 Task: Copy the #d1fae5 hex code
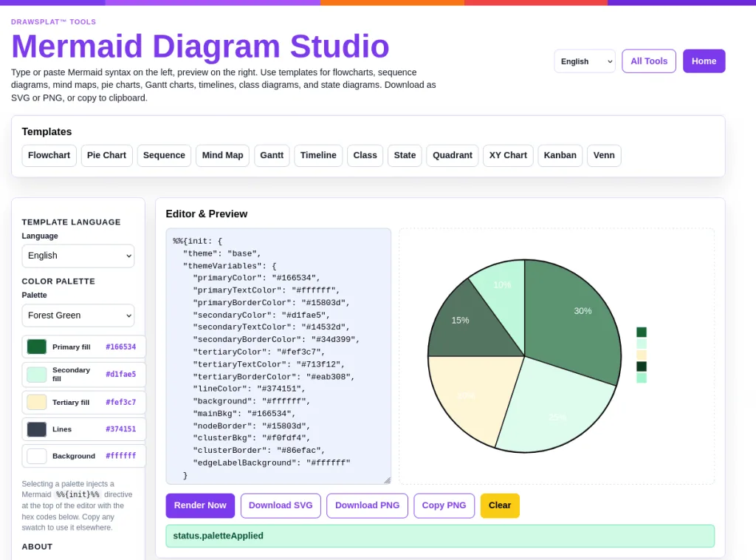120,375
